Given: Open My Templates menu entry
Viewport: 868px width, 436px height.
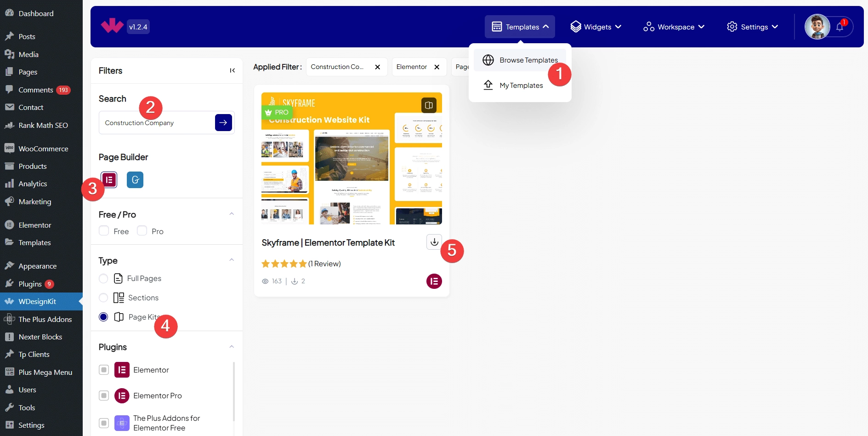Looking at the screenshot, I should tap(521, 86).
